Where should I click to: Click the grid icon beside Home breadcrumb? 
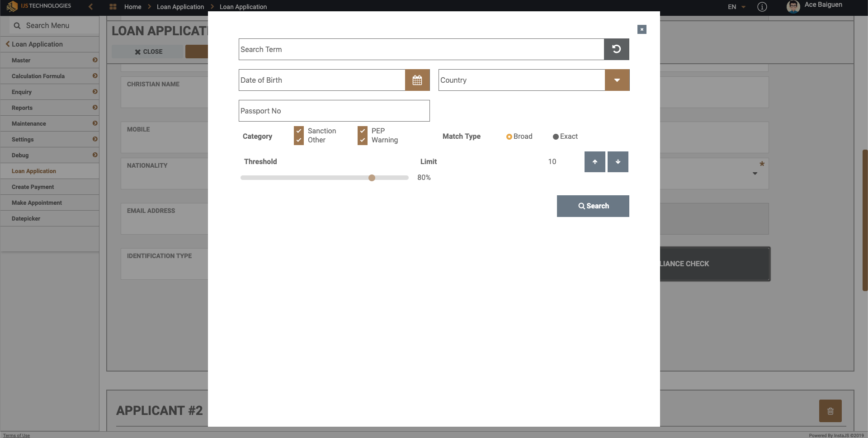pyautogui.click(x=113, y=7)
